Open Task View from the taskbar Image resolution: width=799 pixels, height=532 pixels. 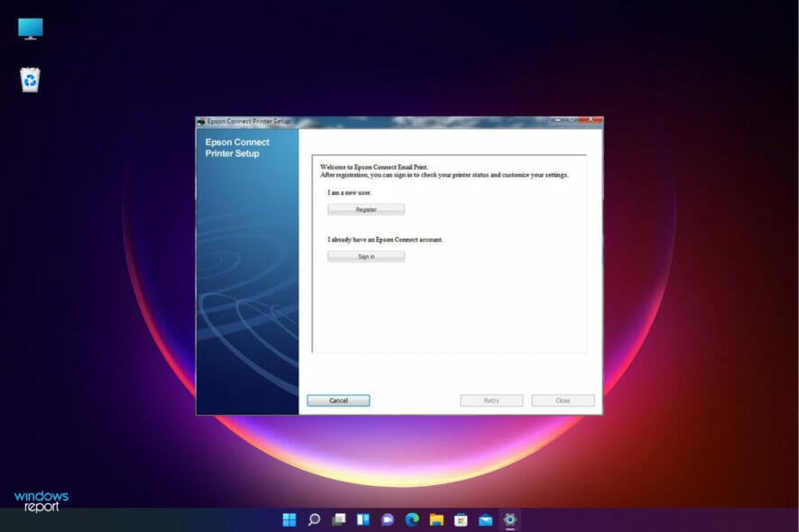[338, 519]
